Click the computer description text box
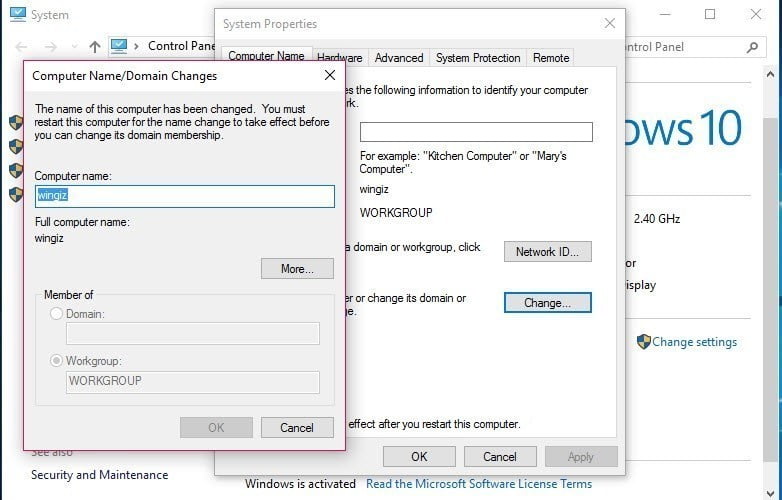 (x=476, y=132)
